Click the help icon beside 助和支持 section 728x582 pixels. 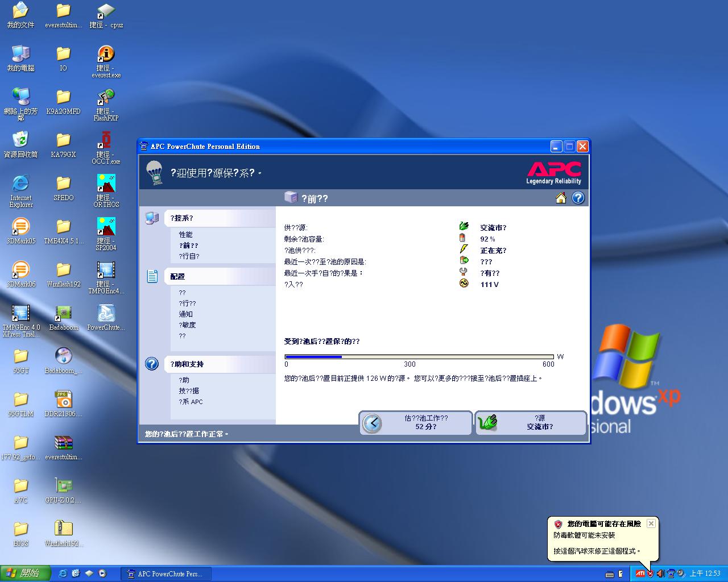click(x=152, y=364)
